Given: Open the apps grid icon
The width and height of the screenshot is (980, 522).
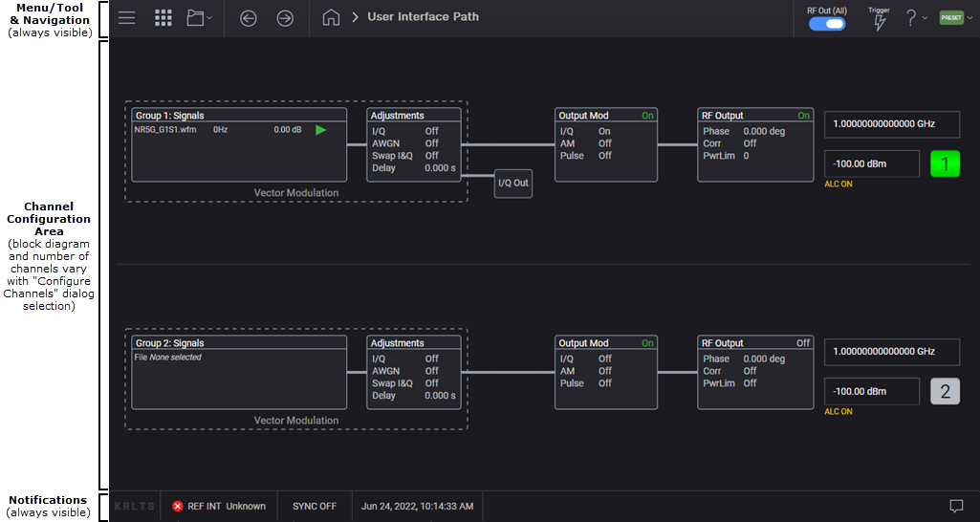Looking at the screenshot, I should (163, 18).
